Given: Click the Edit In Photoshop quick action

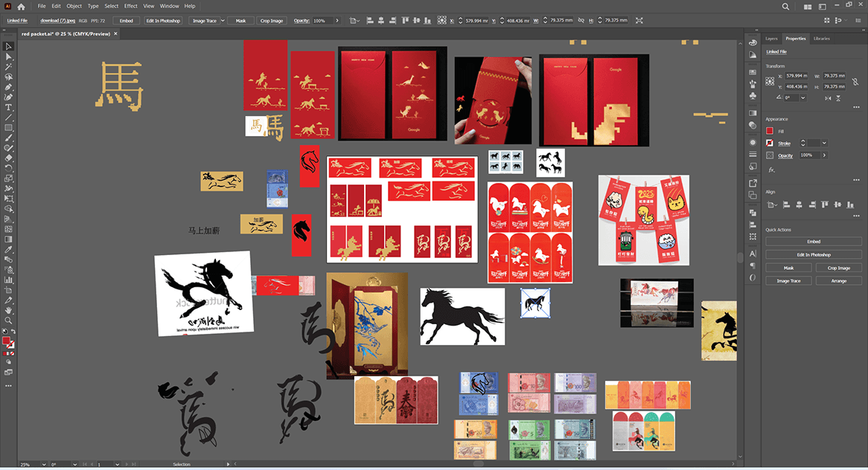Looking at the screenshot, I should click(814, 254).
